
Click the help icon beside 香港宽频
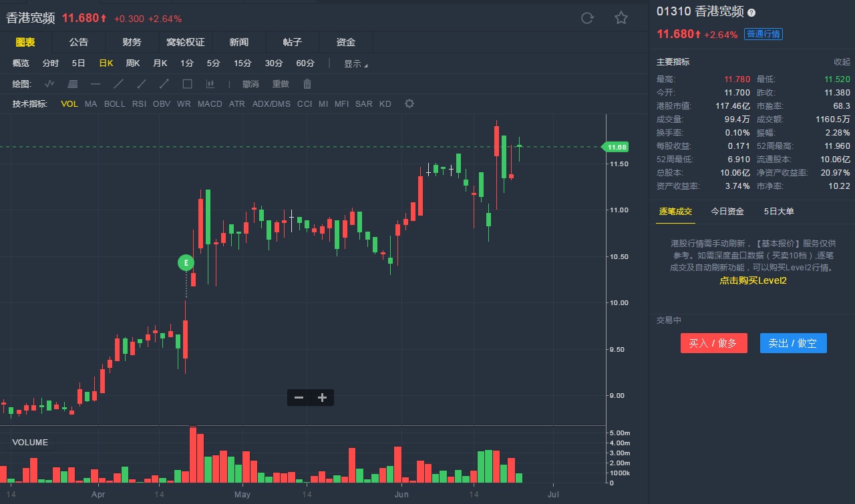(x=751, y=13)
